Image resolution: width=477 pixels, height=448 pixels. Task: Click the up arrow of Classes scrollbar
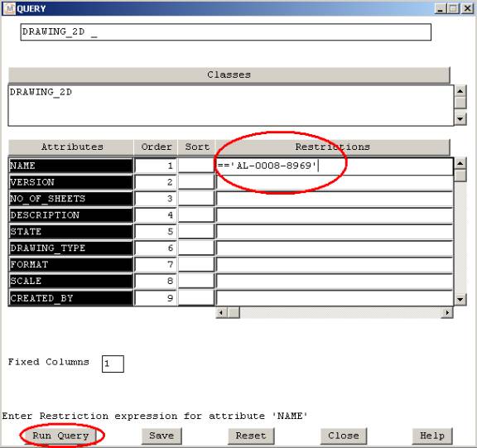pyautogui.click(x=460, y=91)
